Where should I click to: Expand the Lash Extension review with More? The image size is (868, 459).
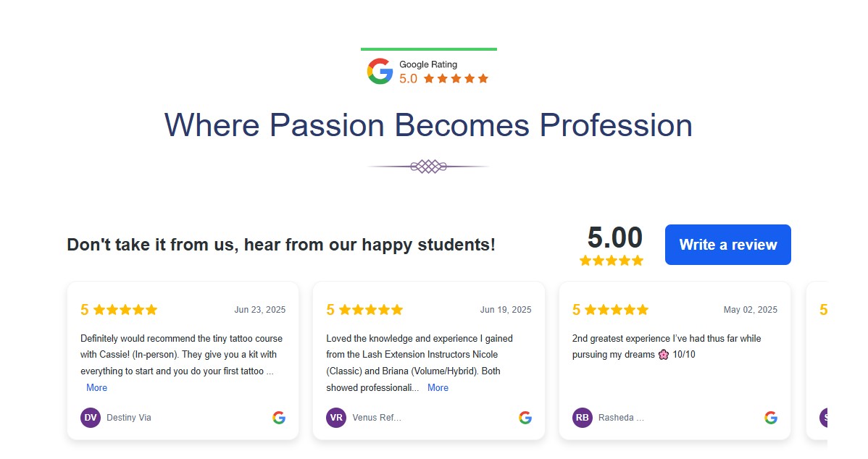click(438, 388)
